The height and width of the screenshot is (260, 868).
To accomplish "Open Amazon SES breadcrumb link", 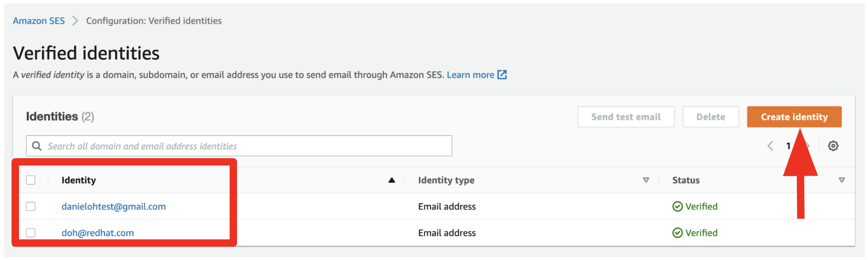I will click(x=39, y=21).
